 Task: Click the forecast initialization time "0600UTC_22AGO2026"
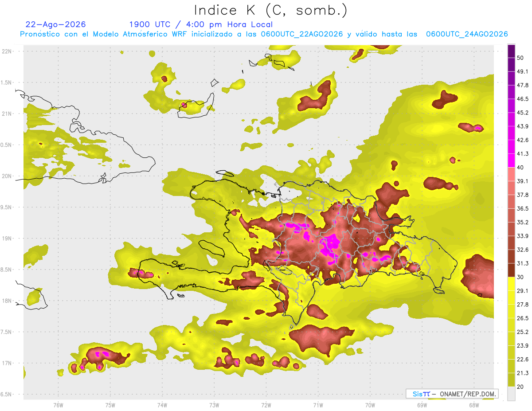click(302, 34)
